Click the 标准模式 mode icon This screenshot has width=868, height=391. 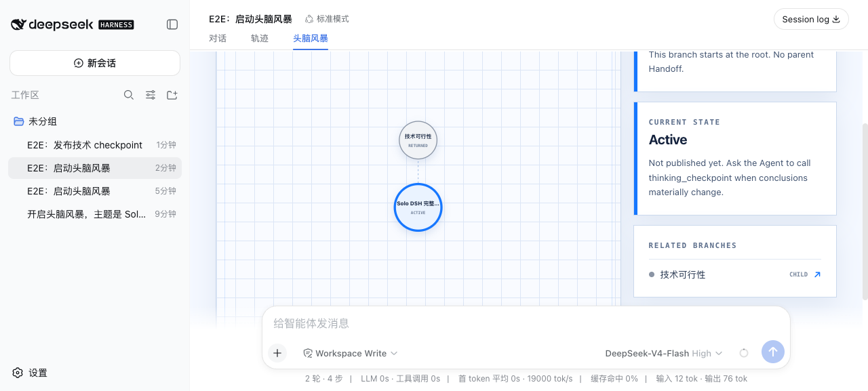point(309,19)
